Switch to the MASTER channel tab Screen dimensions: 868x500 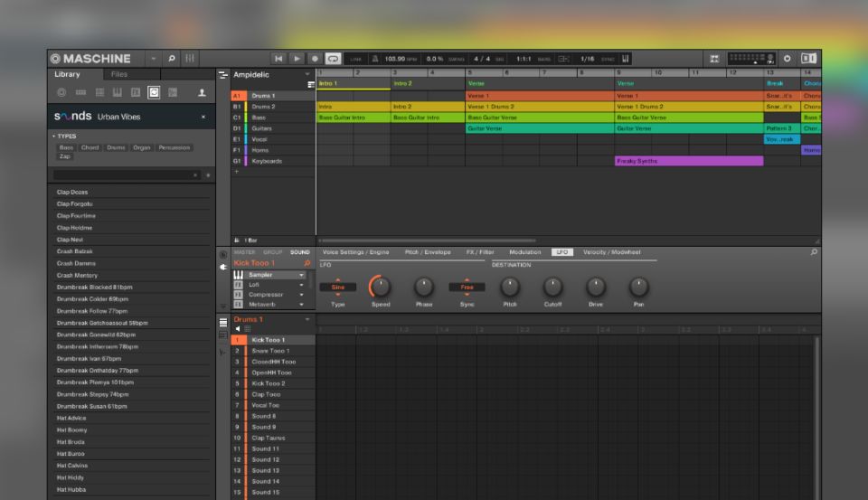(244, 252)
